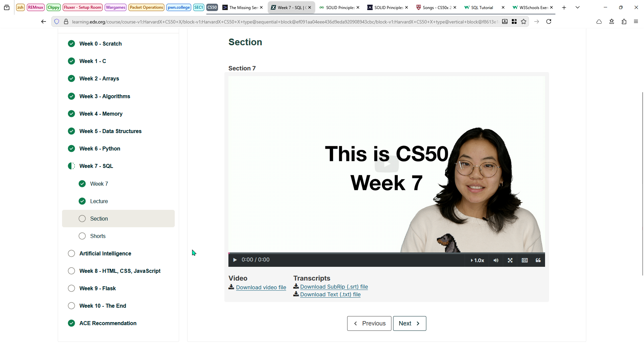Change the 1.0x playback speed
The width and height of the screenshot is (644, 362).
[477, 260]
